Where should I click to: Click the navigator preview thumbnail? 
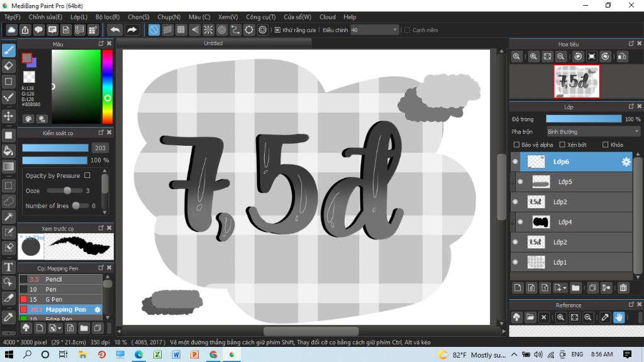coord(577,81)
